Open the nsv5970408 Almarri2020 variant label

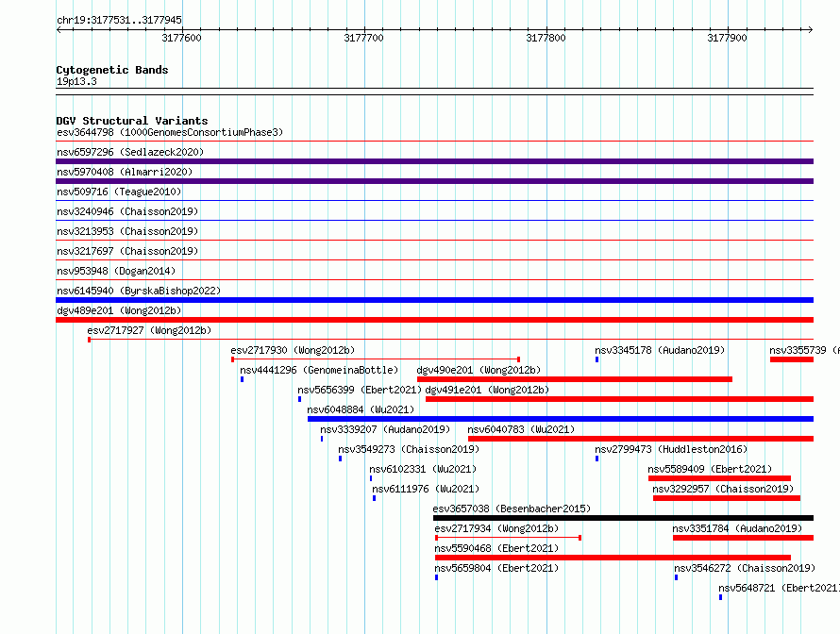pyautogui.click(x=125, y=173)
